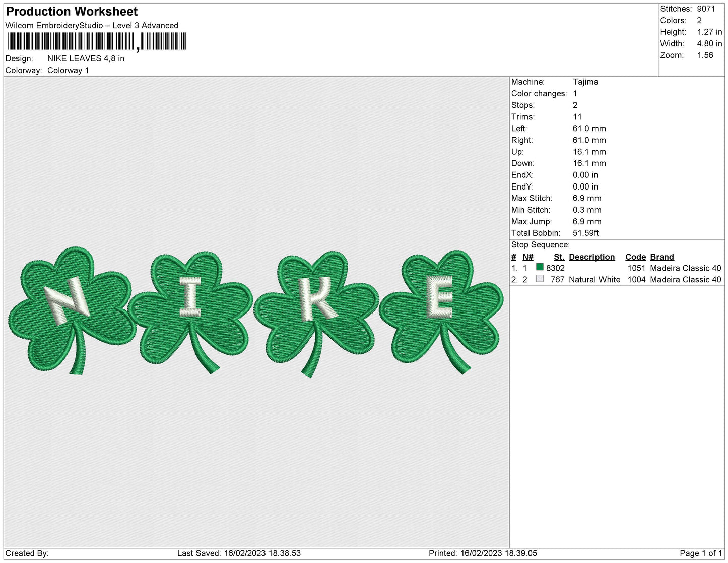Click the green 8302 thread color swatch

(540, 267)
